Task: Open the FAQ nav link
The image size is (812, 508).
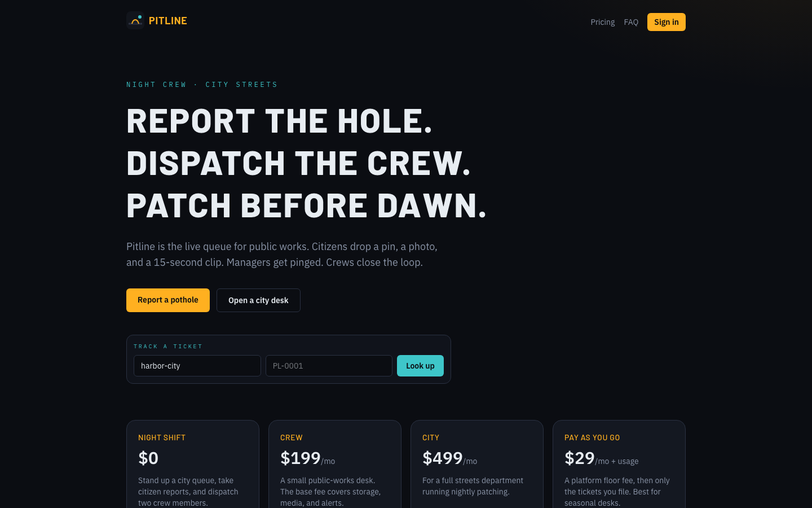Action: click(631, 22)
